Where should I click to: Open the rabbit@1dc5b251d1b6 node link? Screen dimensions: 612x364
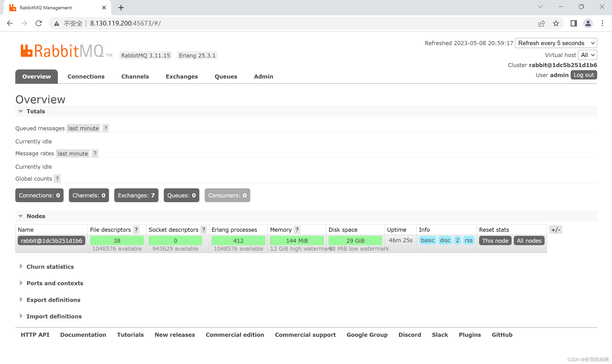[x=51, y=241]
